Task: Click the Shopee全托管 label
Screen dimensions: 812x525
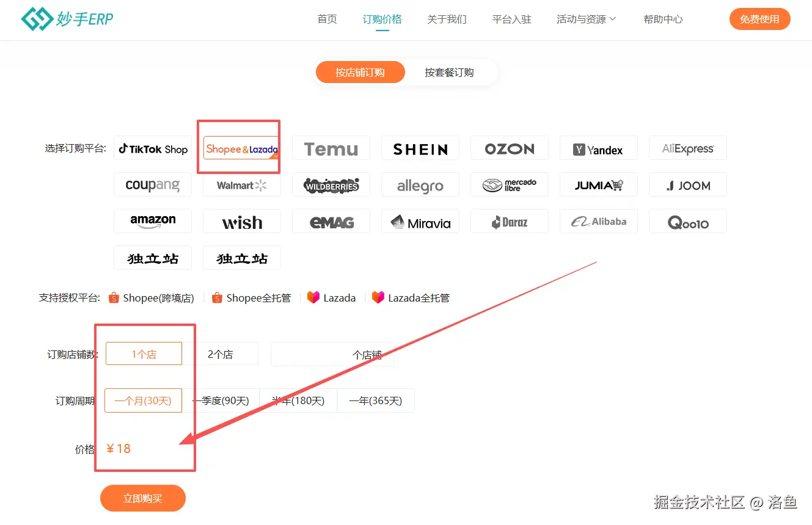Action: 259,298
